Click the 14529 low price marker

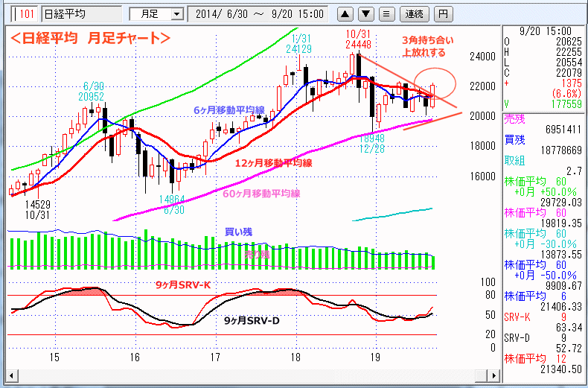[x=36, y=203]
